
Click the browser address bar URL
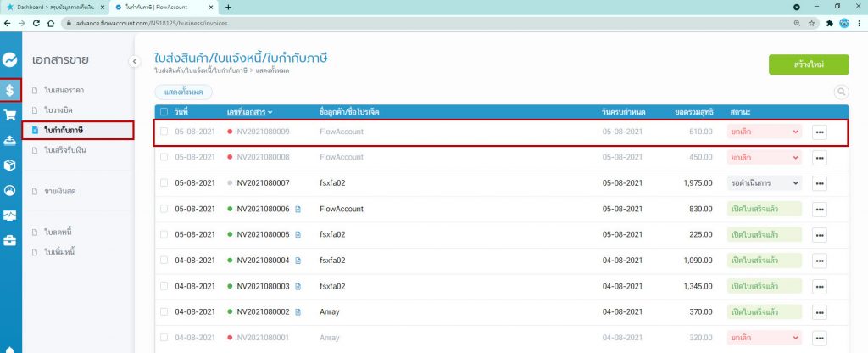152,23
